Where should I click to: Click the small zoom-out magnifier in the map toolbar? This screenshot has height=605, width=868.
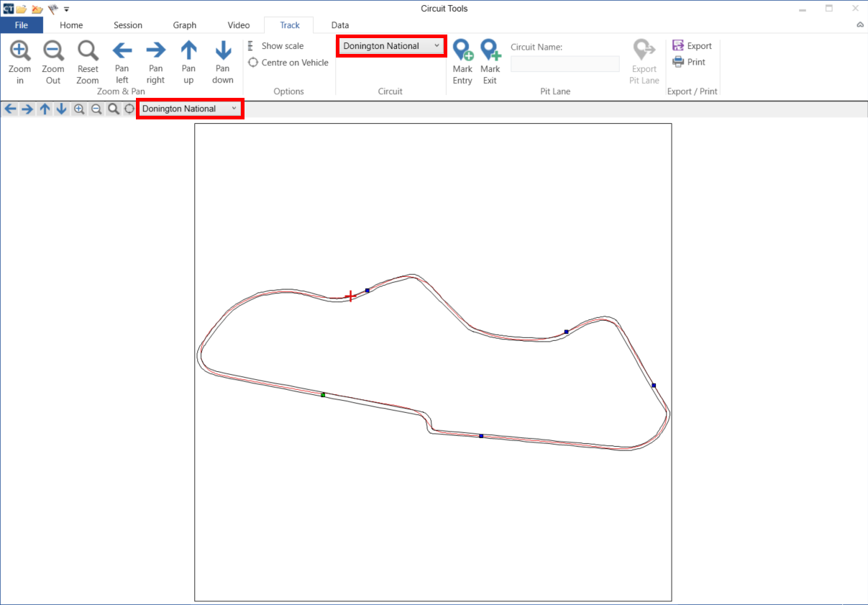click(x=96, y=109)
